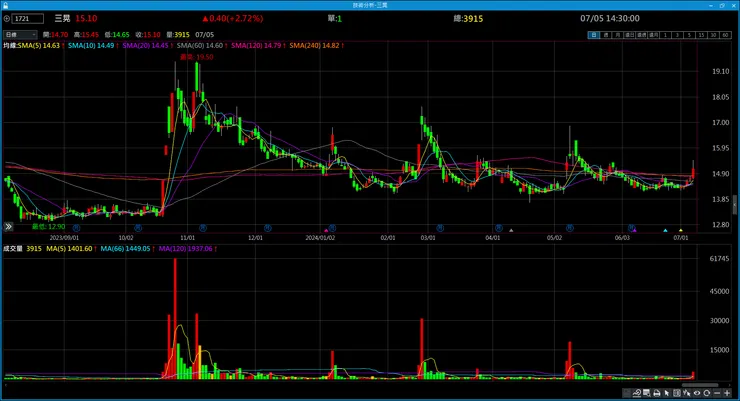Click the add-stock plus circle icon
Viewport: 740px width, 401px height.
pos(7,18)
